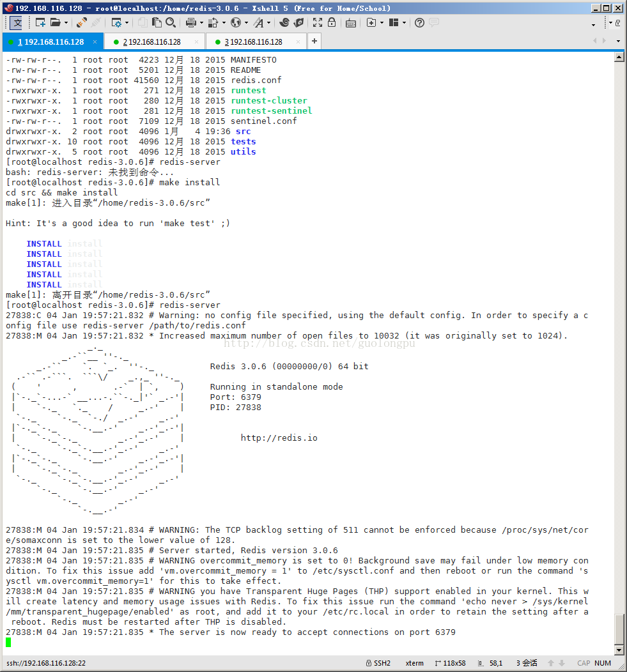Click the Paste clipboard icon
The height and width of the screenshot is (672, 627).
point(157,23)
